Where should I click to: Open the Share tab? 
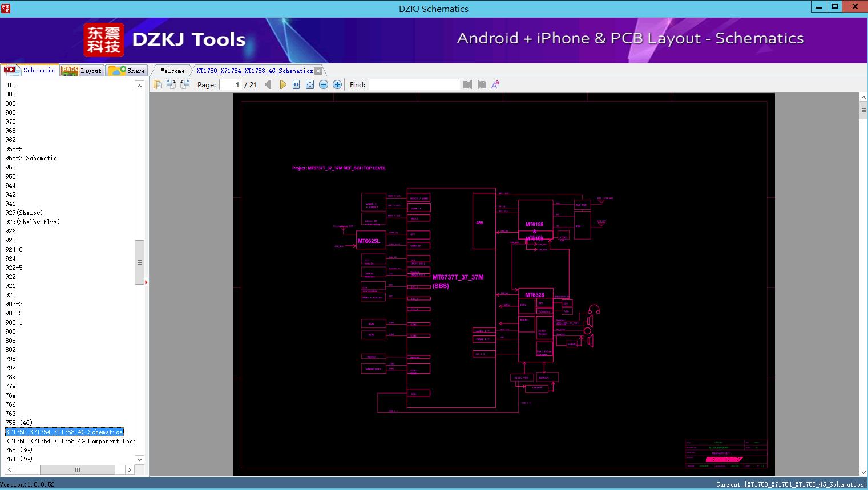[x=127, y=71]
